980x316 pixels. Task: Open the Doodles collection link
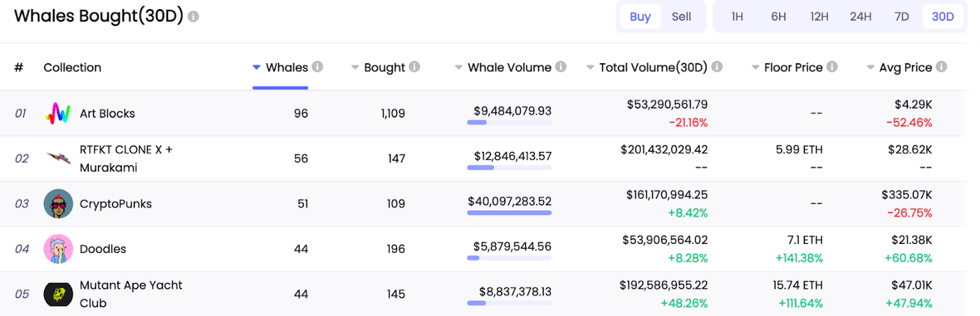103,249
